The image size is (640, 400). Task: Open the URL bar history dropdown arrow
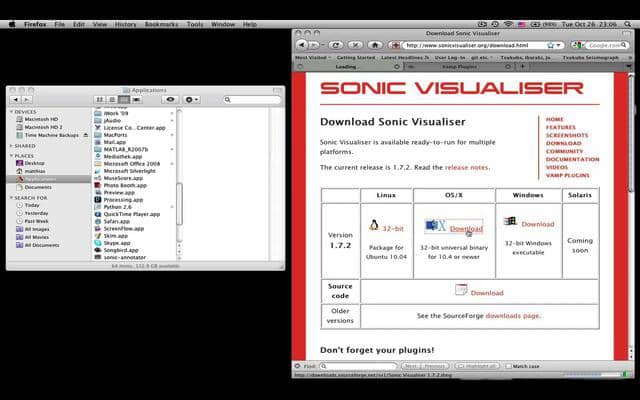558,45
